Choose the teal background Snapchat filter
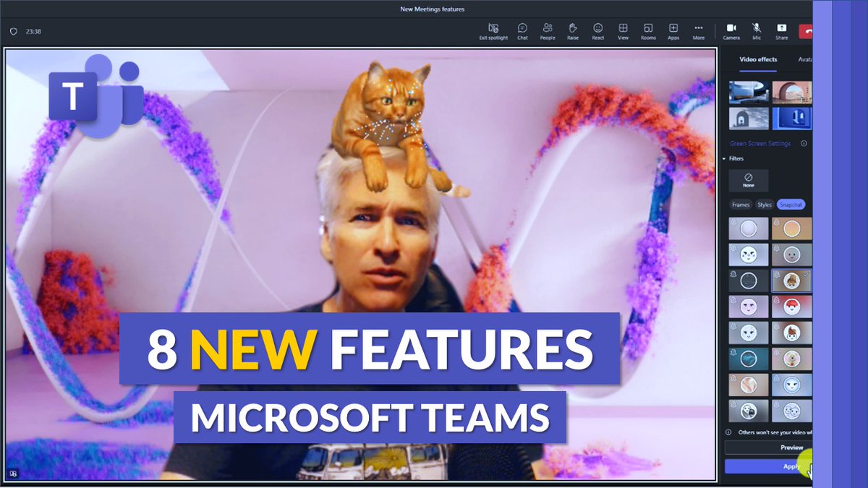 click(749, 359)
